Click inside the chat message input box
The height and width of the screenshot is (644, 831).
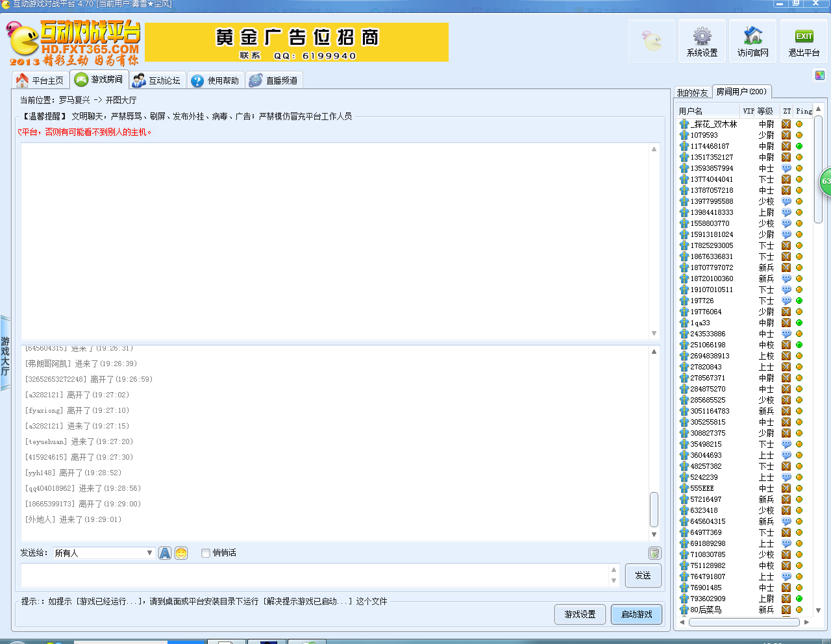point(312,576)
